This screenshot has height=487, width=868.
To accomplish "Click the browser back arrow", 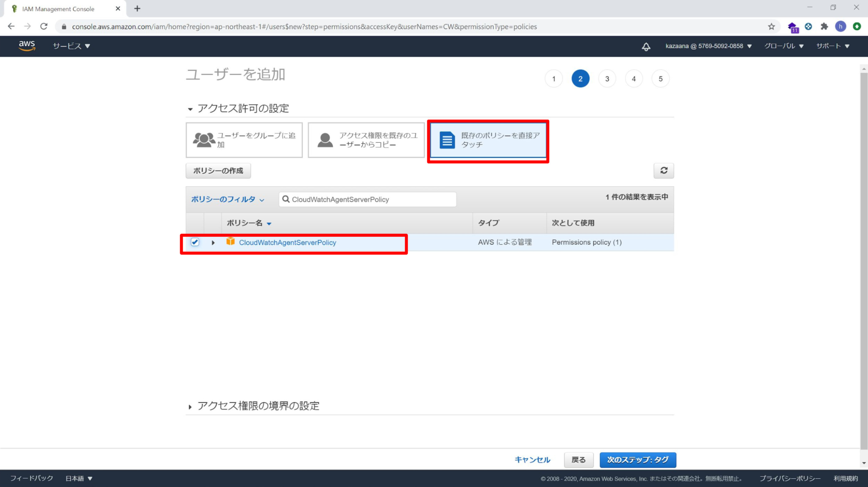I will [11, 26].
